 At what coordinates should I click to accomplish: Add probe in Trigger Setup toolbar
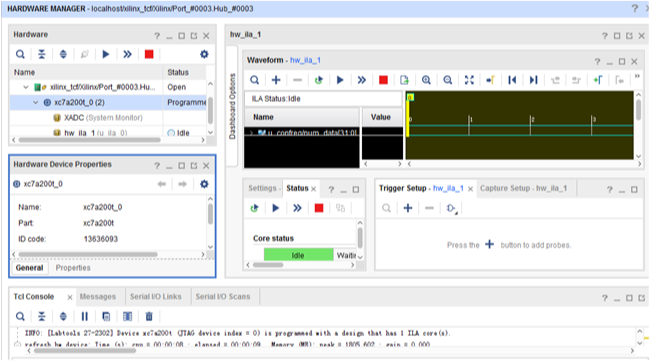pyautogui.click(x=408, y=208)
